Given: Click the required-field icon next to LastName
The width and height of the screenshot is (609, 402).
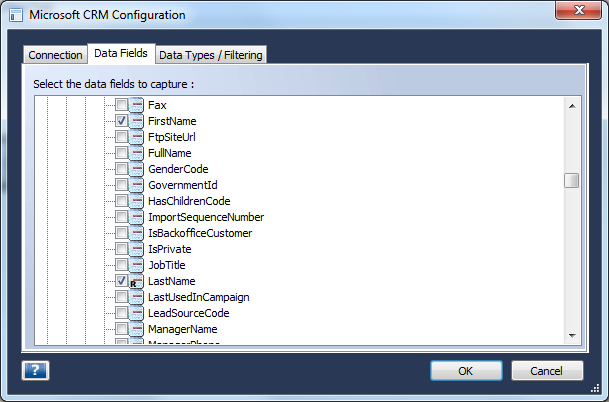Looking at the screenshot, I should coord(136,281).
